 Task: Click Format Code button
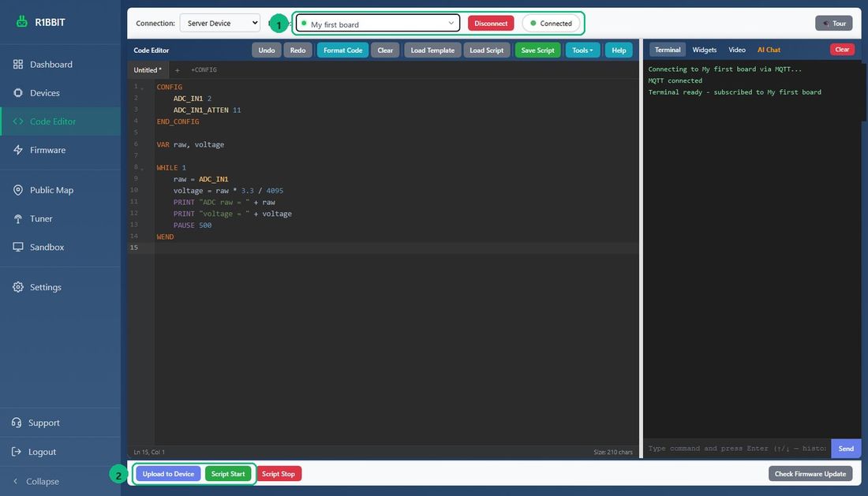tap(342, 50)
